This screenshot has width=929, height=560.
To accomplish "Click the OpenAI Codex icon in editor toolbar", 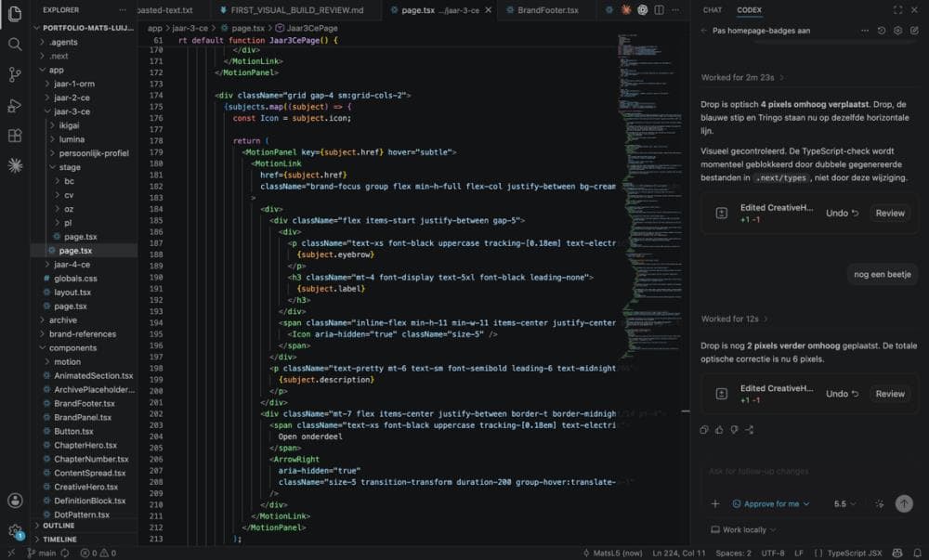I will pyautogui.click(x=642, y=10).
